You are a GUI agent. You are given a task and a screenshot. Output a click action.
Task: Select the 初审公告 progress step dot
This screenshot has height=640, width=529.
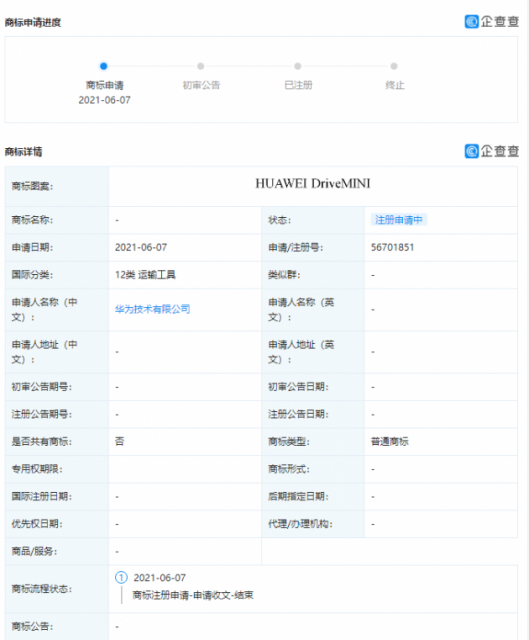pyautogui.click(x=200, y=66)
